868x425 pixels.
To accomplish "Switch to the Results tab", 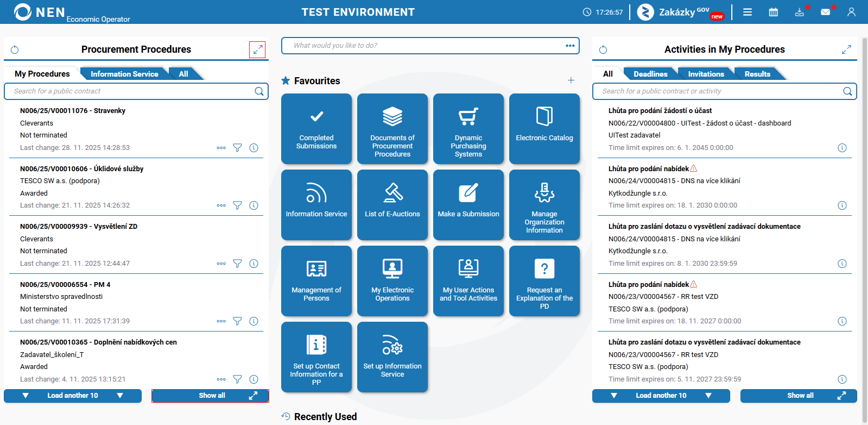I will point(757,74).
